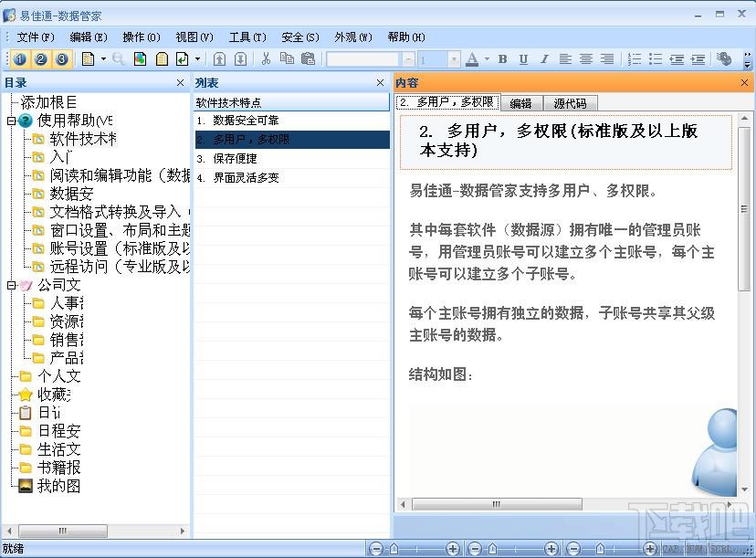
Task: Click first zoom slider minus button
Action: click(x=376, y=549)
